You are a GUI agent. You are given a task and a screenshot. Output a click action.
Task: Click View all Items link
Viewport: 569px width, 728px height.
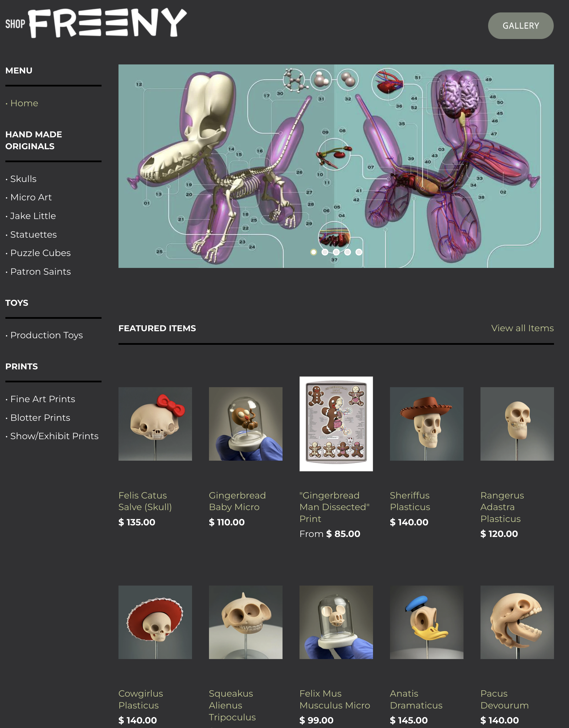(522, 328)
